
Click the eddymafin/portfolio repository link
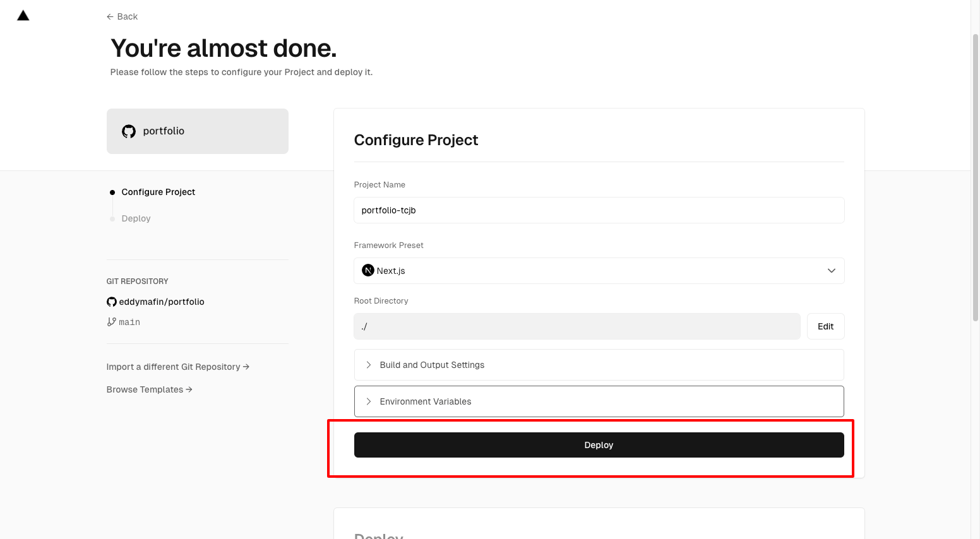[162, 302]
